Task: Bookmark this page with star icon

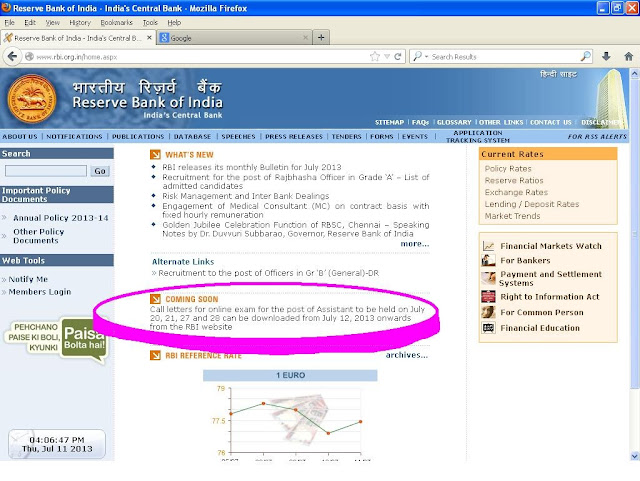Action: click(x=375, y=57)
